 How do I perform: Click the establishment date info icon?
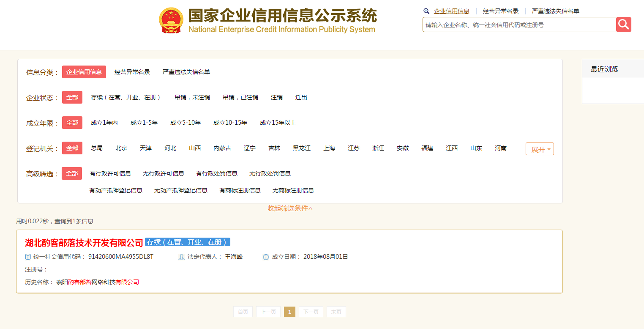click(x=266, y=257)
